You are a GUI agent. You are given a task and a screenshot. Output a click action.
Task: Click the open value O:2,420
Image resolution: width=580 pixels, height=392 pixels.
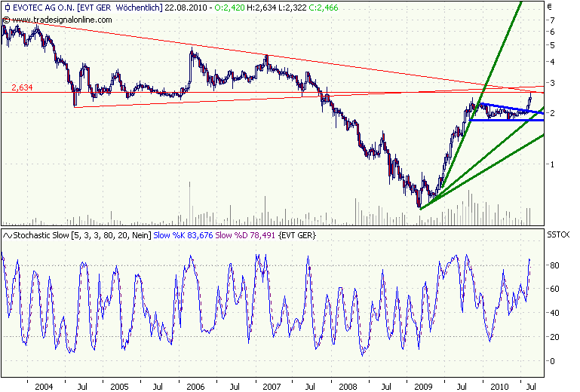(230, 8)
